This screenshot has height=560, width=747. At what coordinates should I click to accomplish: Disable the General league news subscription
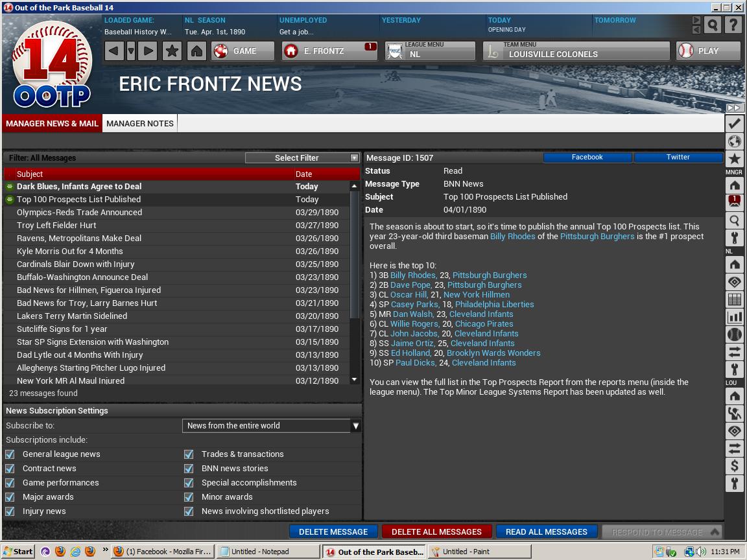tap(10, 454)
